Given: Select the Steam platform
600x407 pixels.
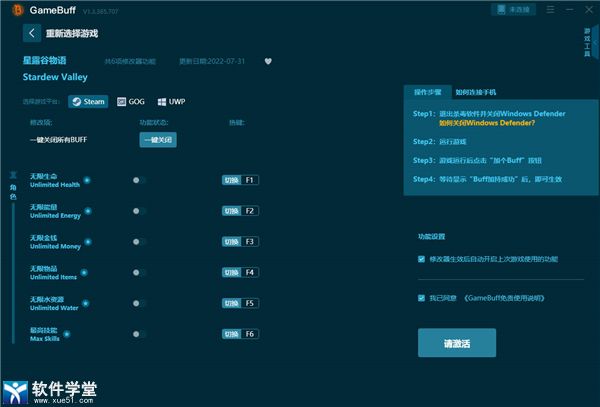Looking at the screenshot, I should (88, 101).
